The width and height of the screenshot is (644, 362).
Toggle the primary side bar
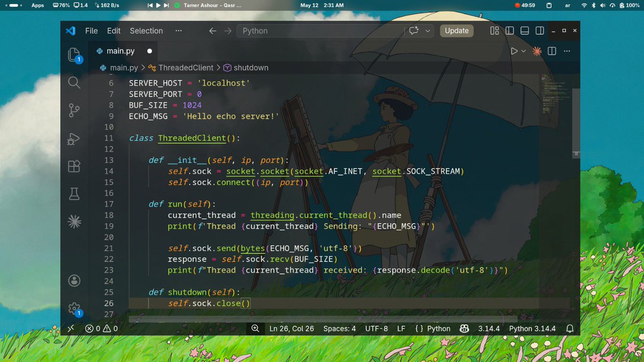(510, 31)
